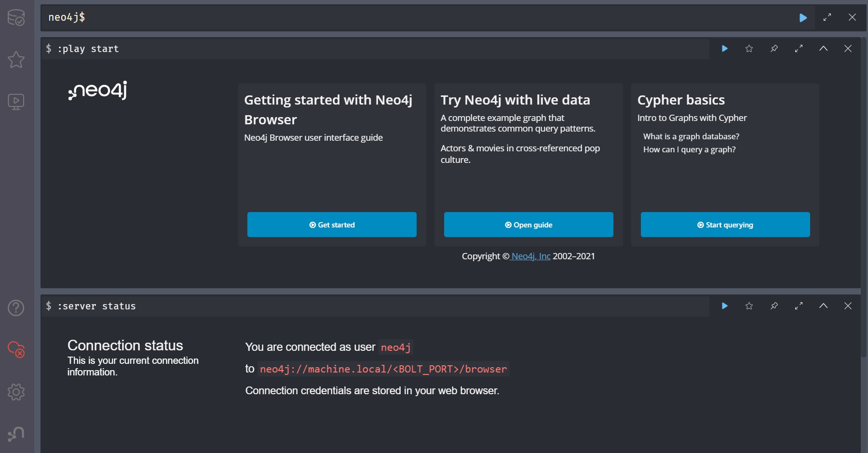The image size is (868, 453).
Task: Clear the main query editor
Action: pos(853,17)
